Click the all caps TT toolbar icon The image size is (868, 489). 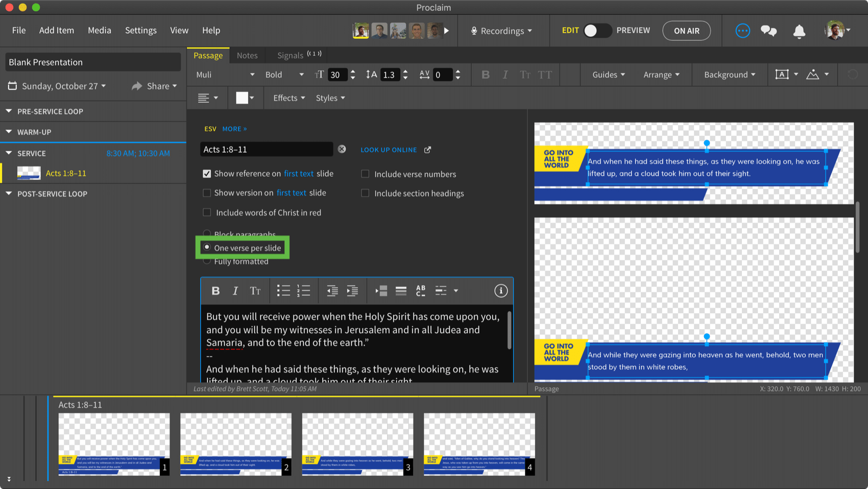click(x=545, y=75)
